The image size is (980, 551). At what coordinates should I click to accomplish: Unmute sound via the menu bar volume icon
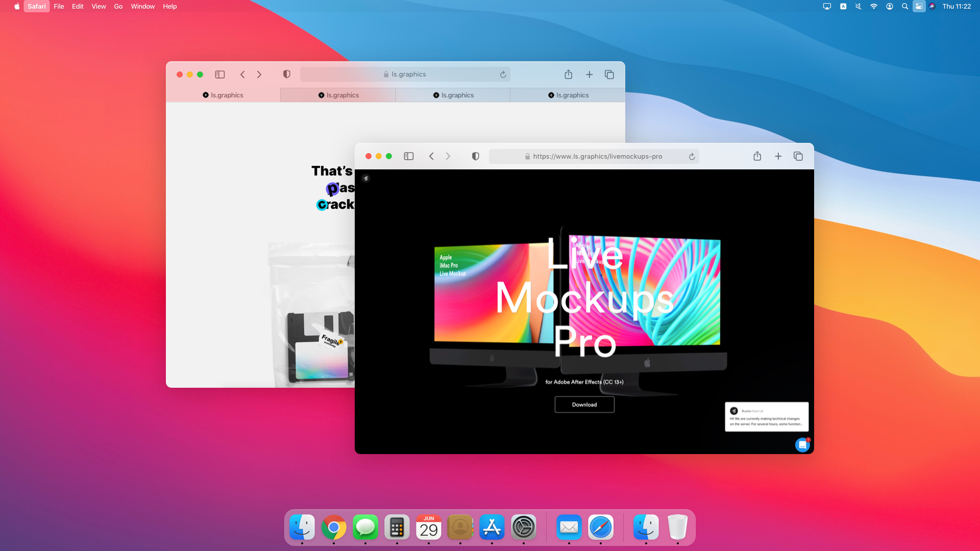click(x=858, y=6)
